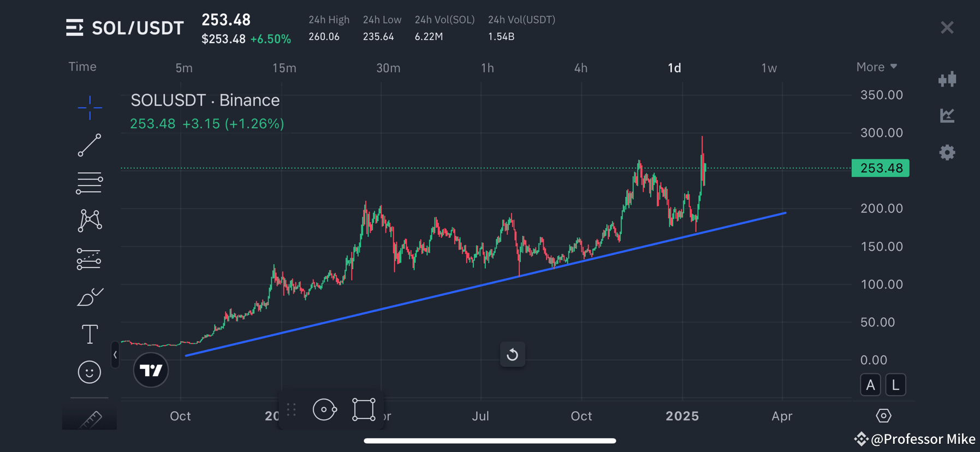Screen dimensions: 980x452
Task: Grab the floating toolbar drag handle
Action: click(292, 409)
